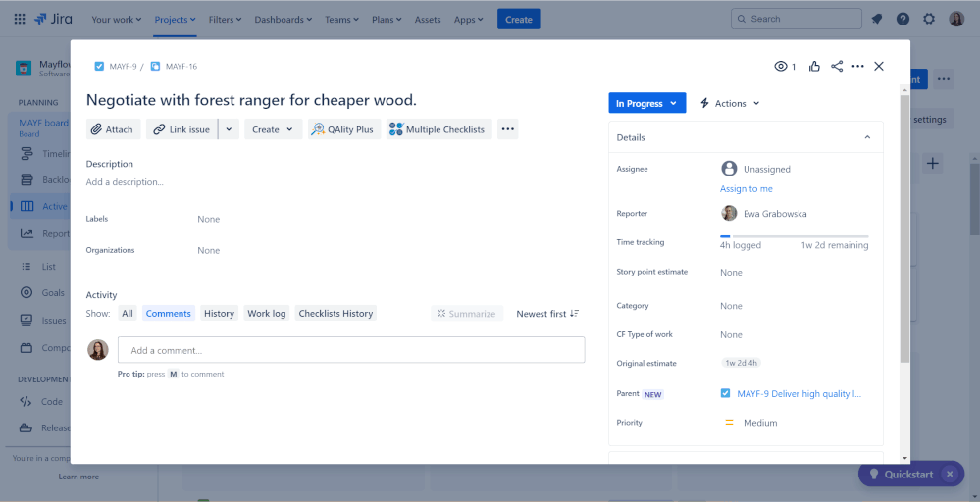The height and width of the screenshot is (502, 980).
Task: Open the issue more actions ellipsis
Action: 857,67
